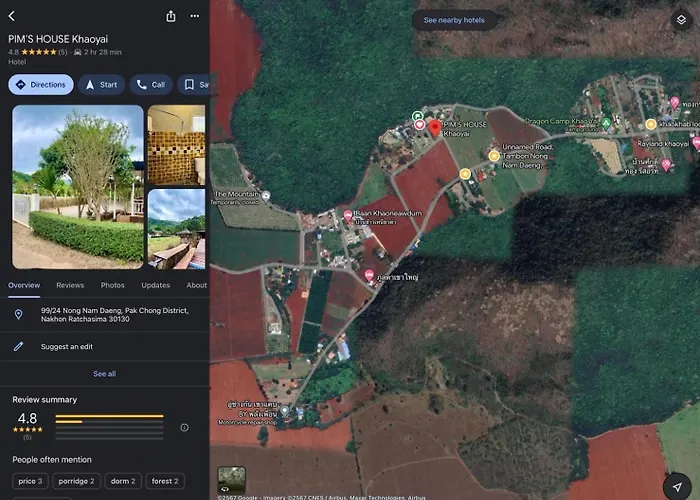Switch to the Updates tab

pos(156,285)
